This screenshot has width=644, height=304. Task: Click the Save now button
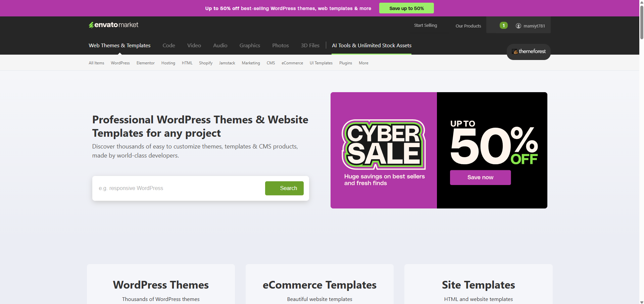coord(480,177)
